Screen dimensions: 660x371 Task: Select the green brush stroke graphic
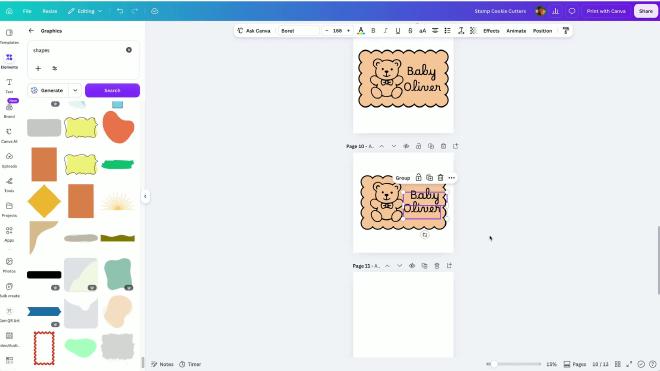pyautogui.click(x=118, y=164)
